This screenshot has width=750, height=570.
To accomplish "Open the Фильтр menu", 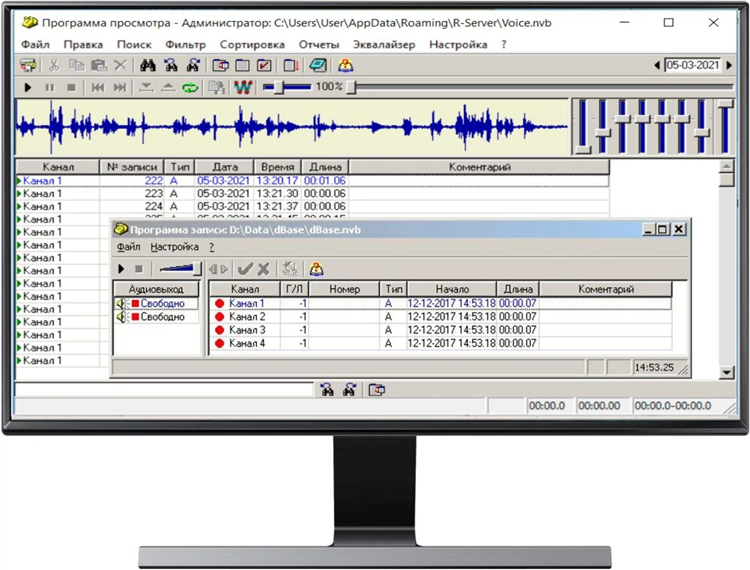I will (186, 44).
